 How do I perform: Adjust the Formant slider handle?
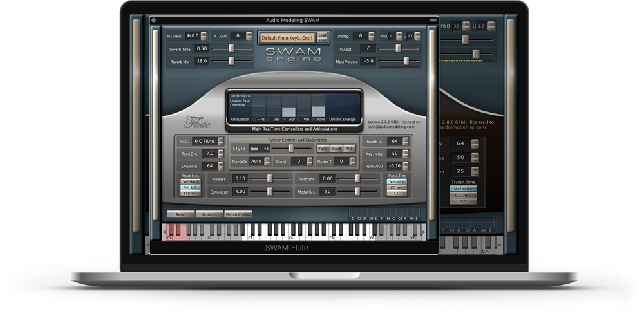point(357,178)
